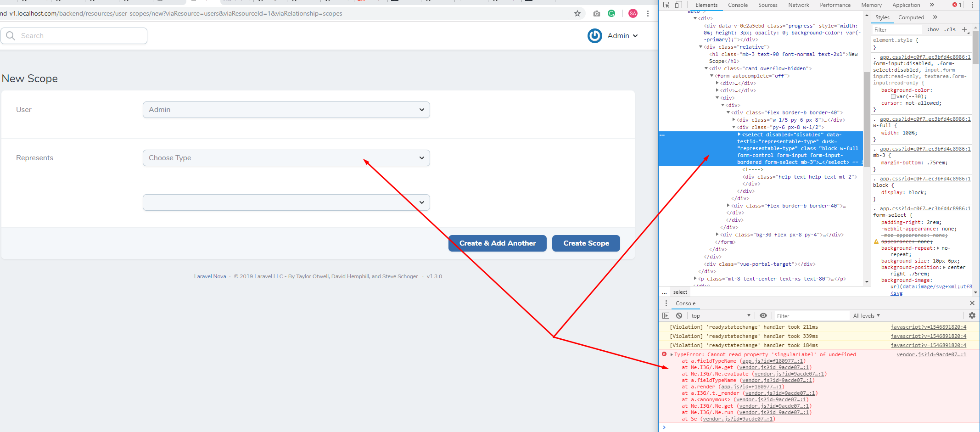Enable the :hov pseudo-class toggle
The height and width of the screenshot is (432, 980).
[x=933, y=29]
